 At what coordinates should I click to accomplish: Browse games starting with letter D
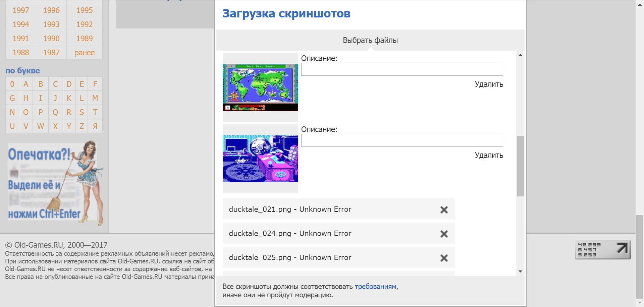click(x=69, y=84)
